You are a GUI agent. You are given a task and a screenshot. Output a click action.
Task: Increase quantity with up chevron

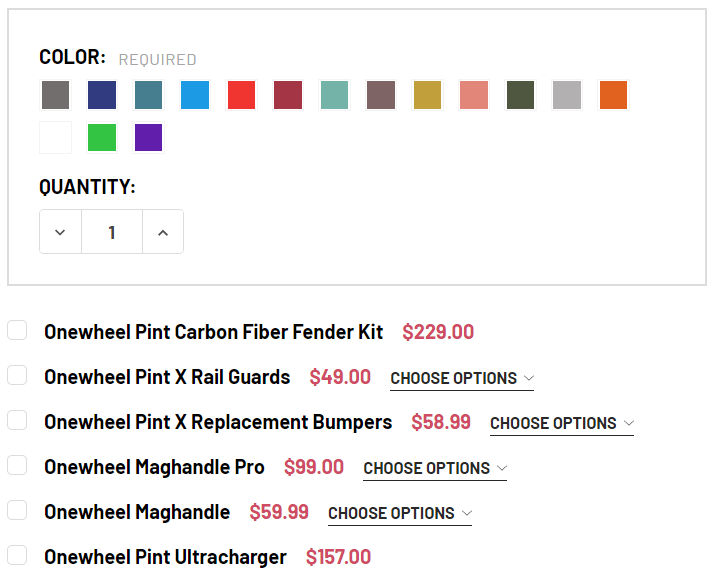point(163,232)
